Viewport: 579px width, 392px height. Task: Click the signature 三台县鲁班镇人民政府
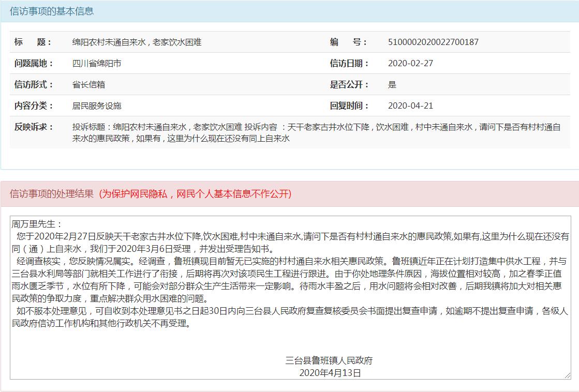[329, 360]
